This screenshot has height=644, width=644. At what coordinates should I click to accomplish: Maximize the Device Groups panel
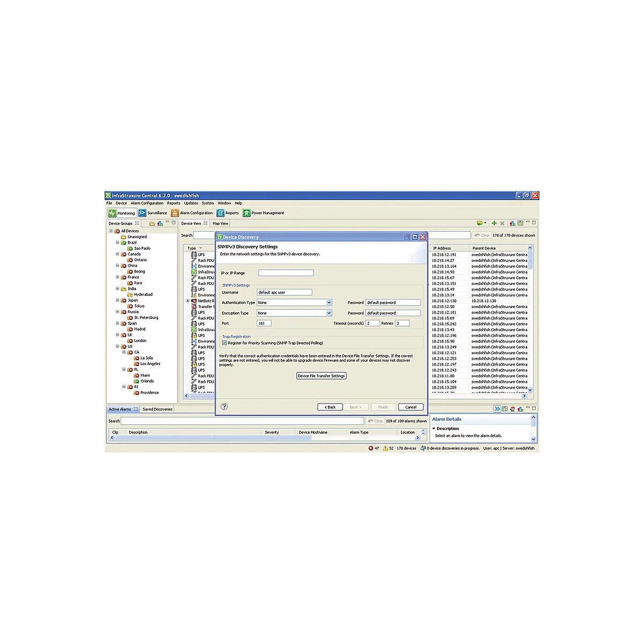coord(174,222)
